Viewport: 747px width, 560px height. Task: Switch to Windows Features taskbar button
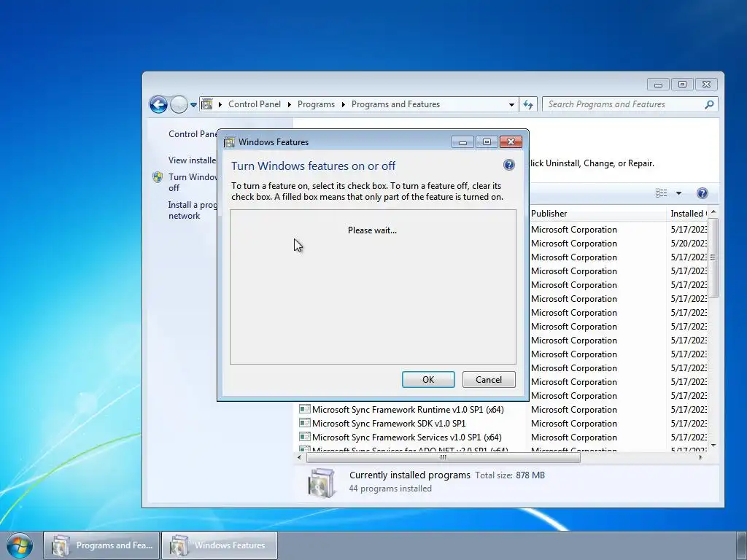pyautogui.click(x=220, y=545)
